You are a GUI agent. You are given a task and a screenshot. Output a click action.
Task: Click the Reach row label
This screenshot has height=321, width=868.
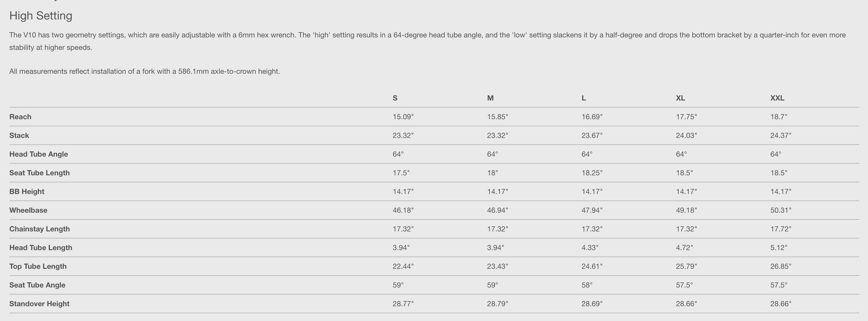tap(20, 117)
